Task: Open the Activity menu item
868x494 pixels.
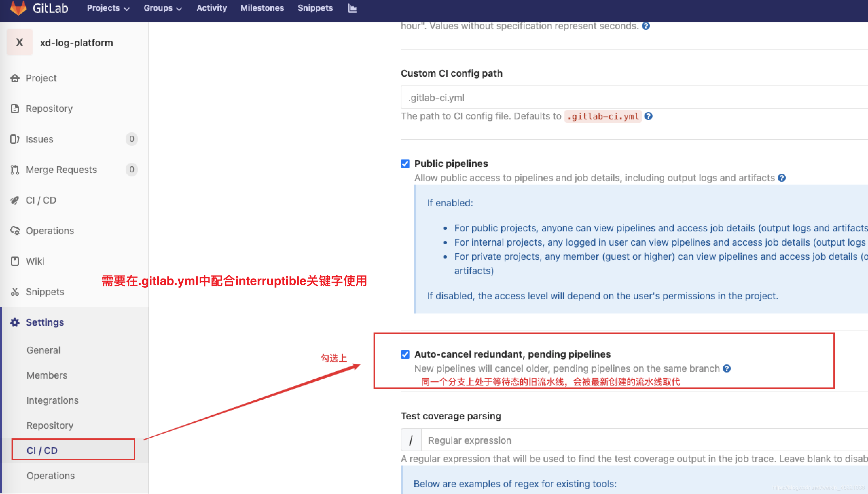Action: pos(212,8)
